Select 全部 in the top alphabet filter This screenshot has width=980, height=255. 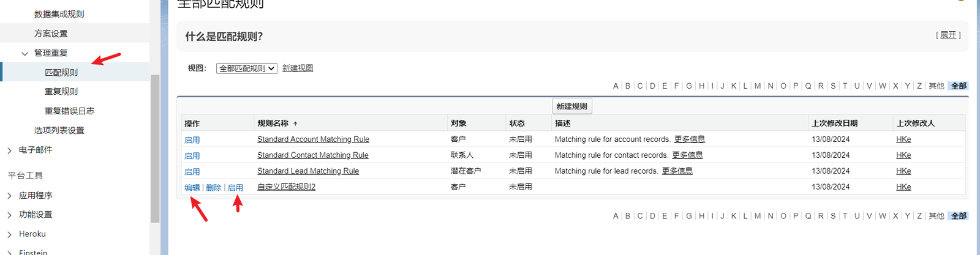pos(959,86)
